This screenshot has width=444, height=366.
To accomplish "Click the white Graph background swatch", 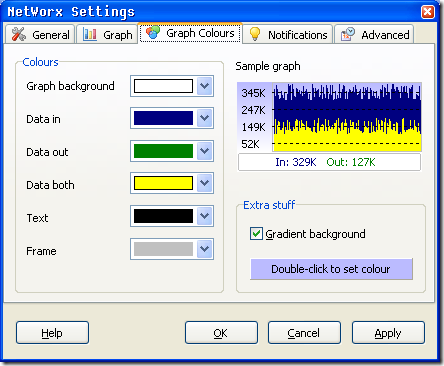I will click(163, 86).
